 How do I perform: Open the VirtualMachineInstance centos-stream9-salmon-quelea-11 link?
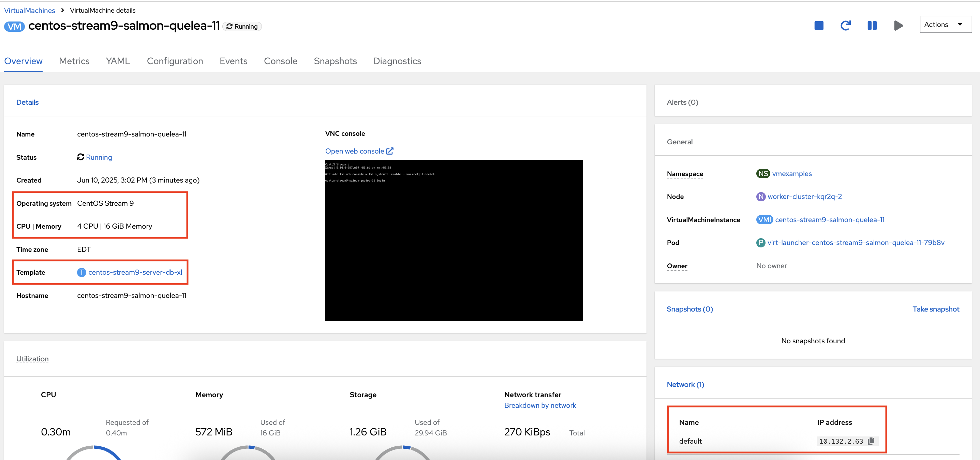coord(830,220)
